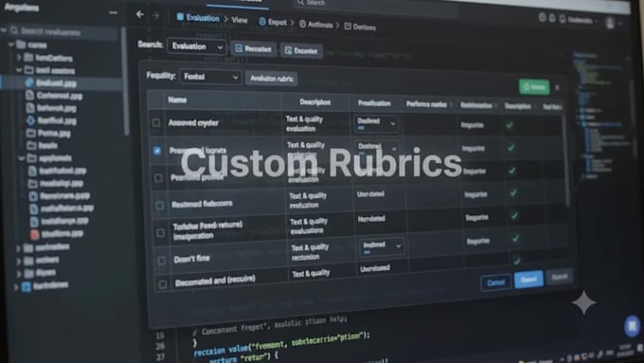Viewport: 644px width, 363px height.
Task: Click the Evaluasl.ppp file icon in sidebar
Action: coord(29,82)
